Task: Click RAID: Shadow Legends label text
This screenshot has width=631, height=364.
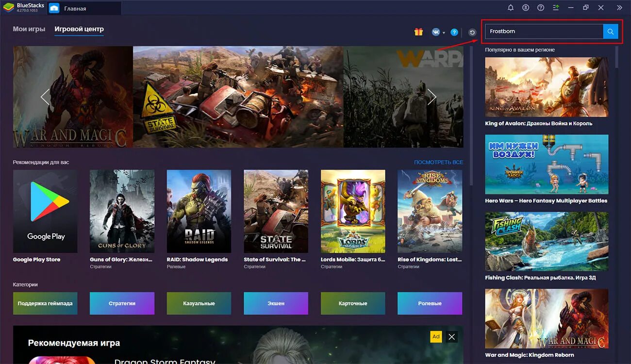Action: (197, 260)
